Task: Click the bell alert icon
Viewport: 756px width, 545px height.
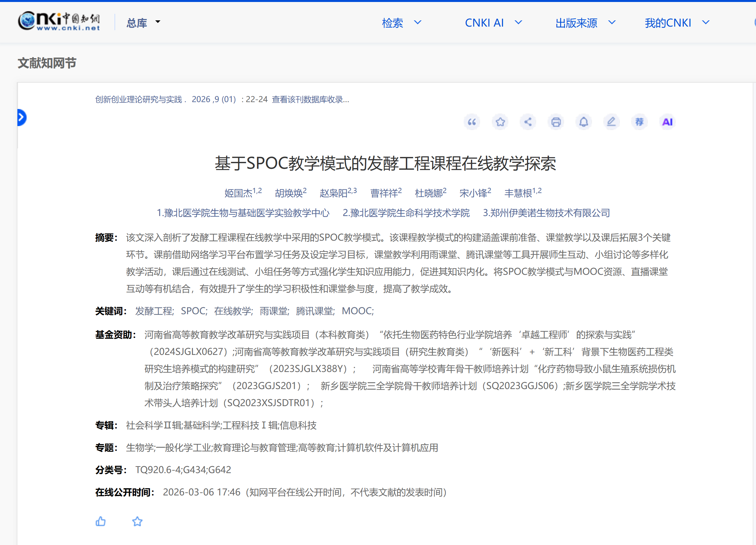Action: (584, 122)
